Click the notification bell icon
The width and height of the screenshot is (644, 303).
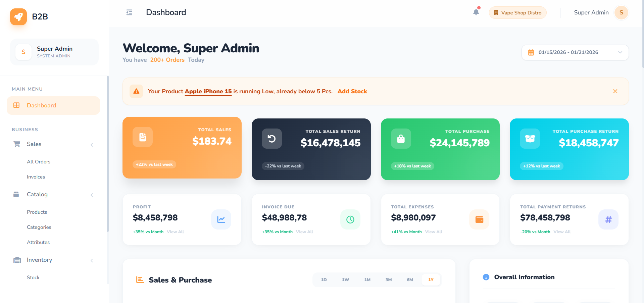tap(476, 12)
